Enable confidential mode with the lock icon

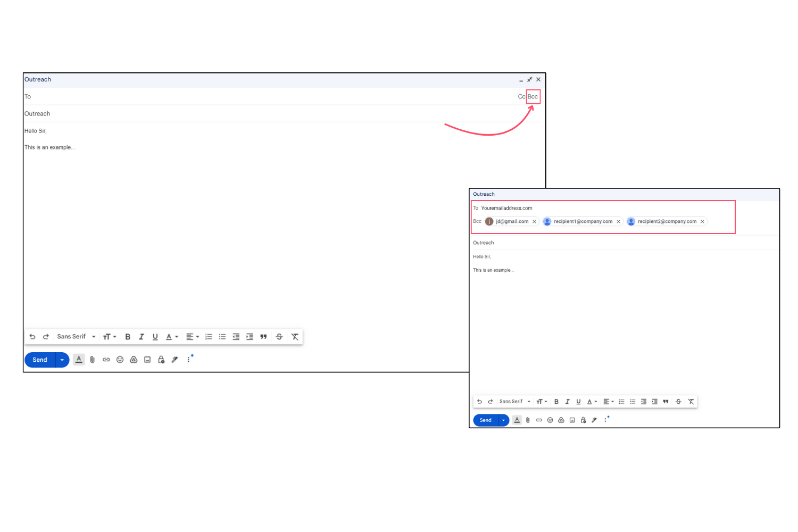[161, 360]
